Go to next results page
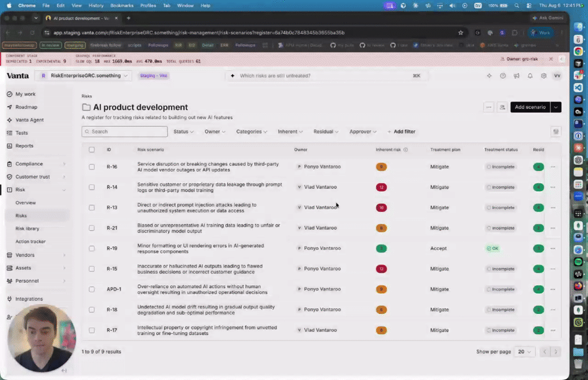 556,352
